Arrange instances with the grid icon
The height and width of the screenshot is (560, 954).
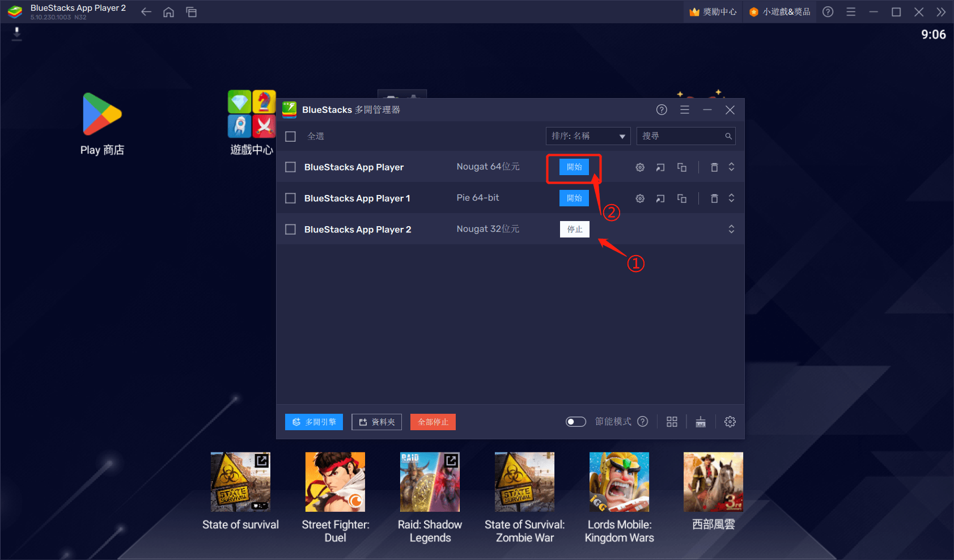672,422
